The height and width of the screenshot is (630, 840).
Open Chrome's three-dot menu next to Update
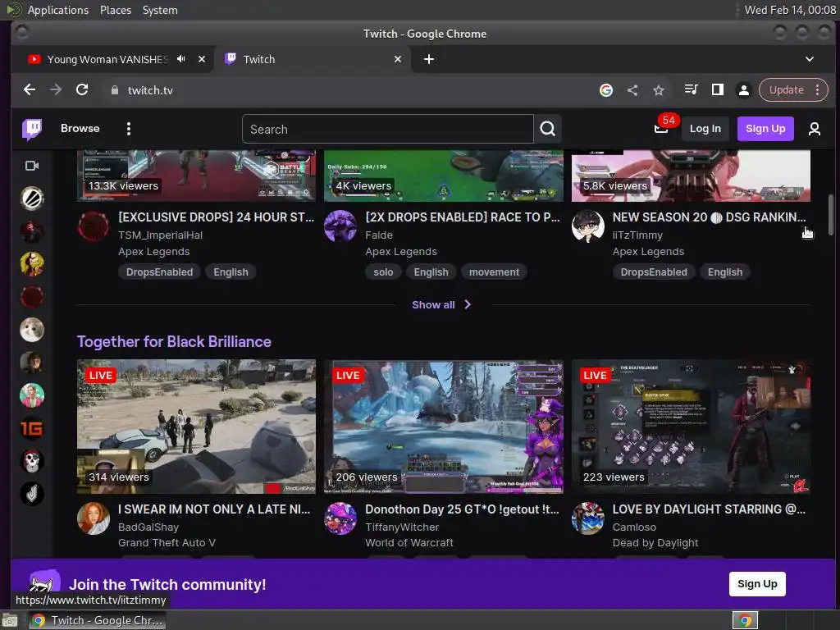click(818, 90)
